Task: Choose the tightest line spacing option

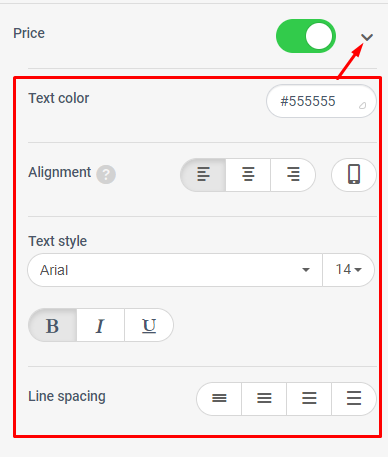Action: tap(219, 399)
